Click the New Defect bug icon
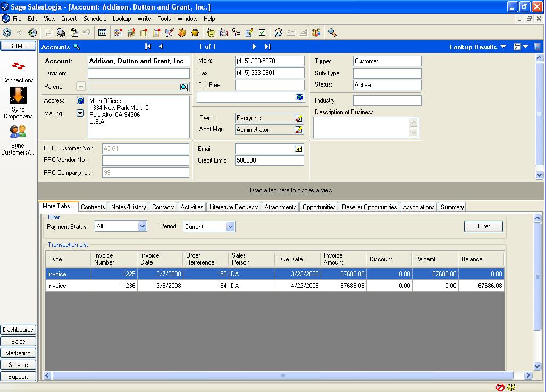Viewport: 546px width, 392px height. 195,33
